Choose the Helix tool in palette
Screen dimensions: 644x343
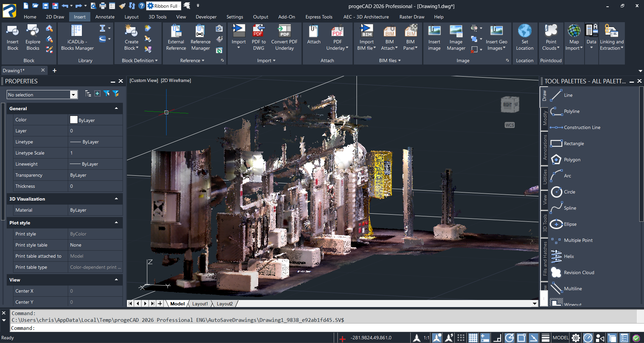[568, 256]
